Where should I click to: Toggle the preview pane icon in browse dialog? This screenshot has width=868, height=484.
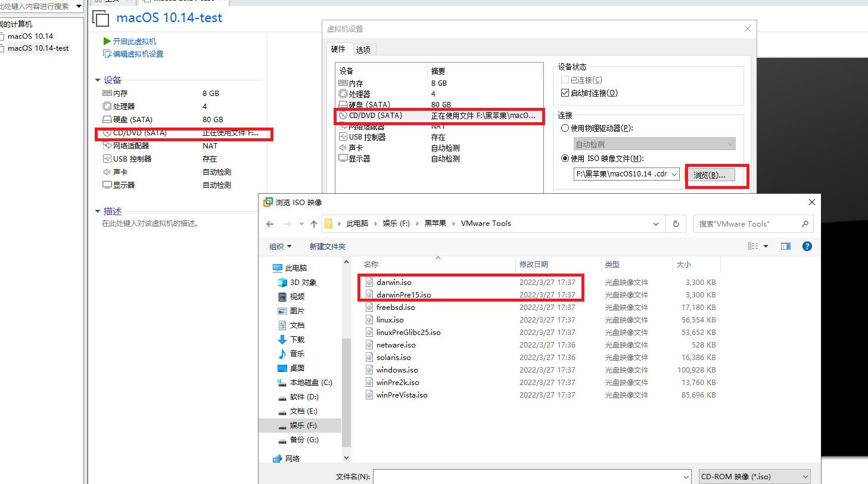786,246
